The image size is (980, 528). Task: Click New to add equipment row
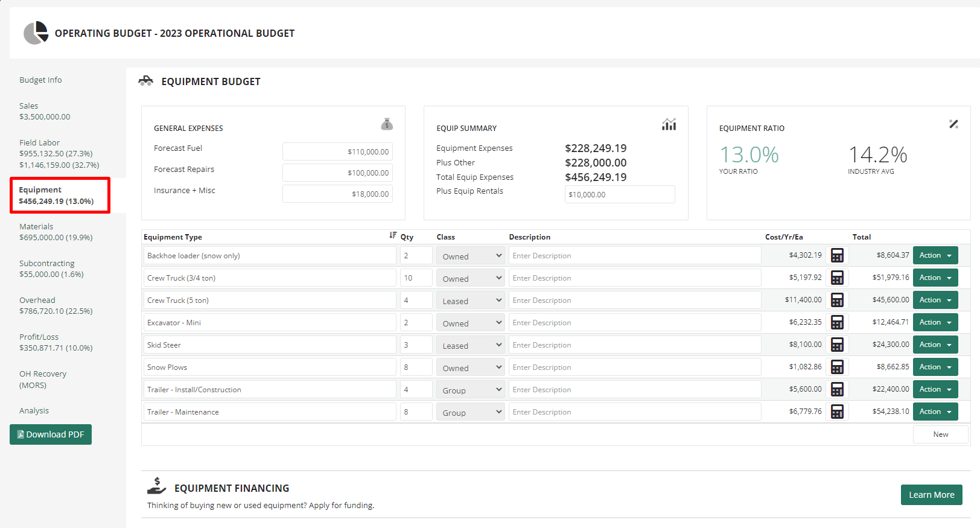point(941,434)
